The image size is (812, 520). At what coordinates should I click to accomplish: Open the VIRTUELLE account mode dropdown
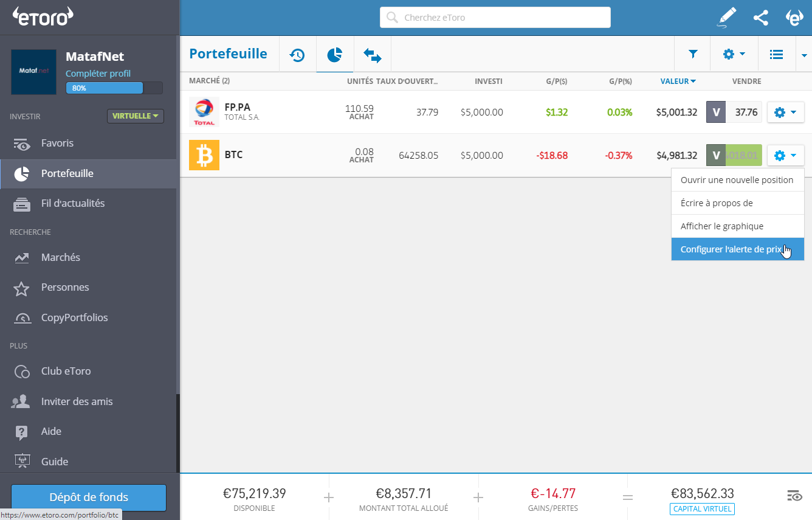tap(136, 116)
